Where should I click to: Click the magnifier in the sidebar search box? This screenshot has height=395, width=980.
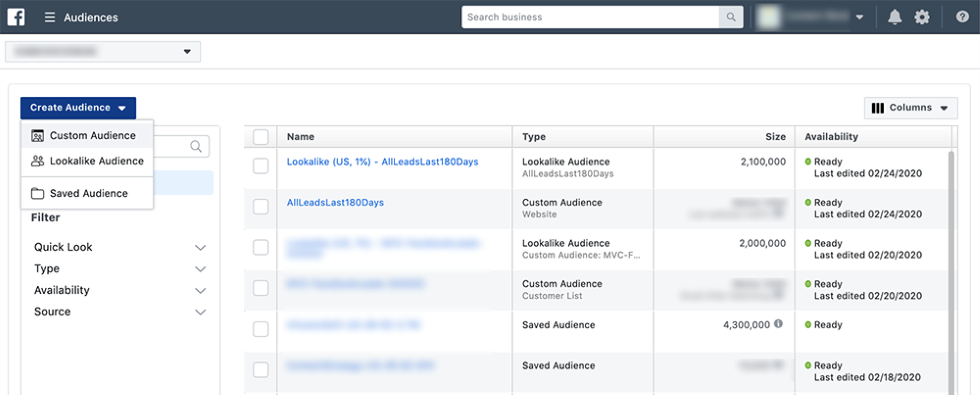pos(196,146)
